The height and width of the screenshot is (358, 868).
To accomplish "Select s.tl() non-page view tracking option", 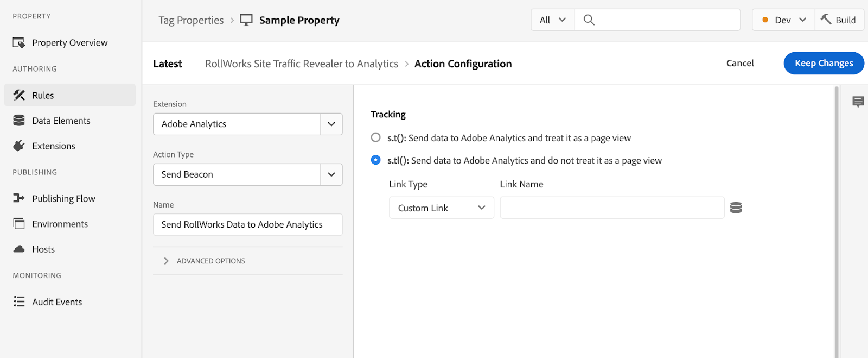I will tap(375, 160).
